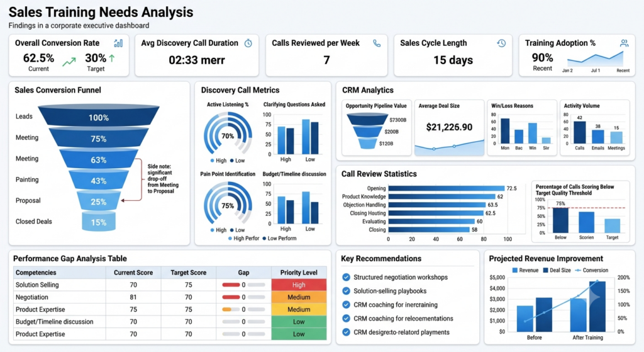Click the green up arrow beside 30% Target
The height and width of the screenshot is (352, 644).
[112, 58]
